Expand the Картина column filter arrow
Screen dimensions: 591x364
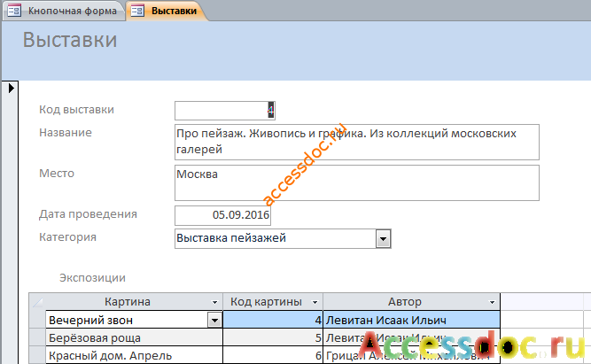point(214,302)
